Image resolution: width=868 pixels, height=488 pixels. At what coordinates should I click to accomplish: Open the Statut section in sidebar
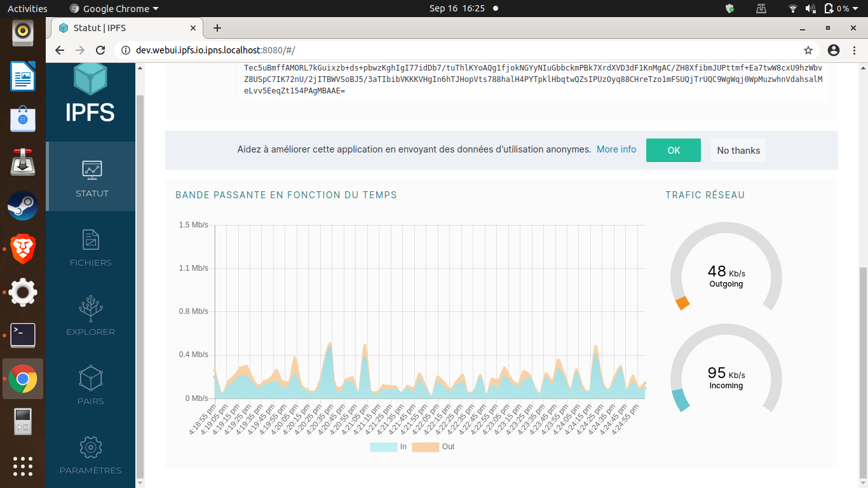tap(91, 176)
